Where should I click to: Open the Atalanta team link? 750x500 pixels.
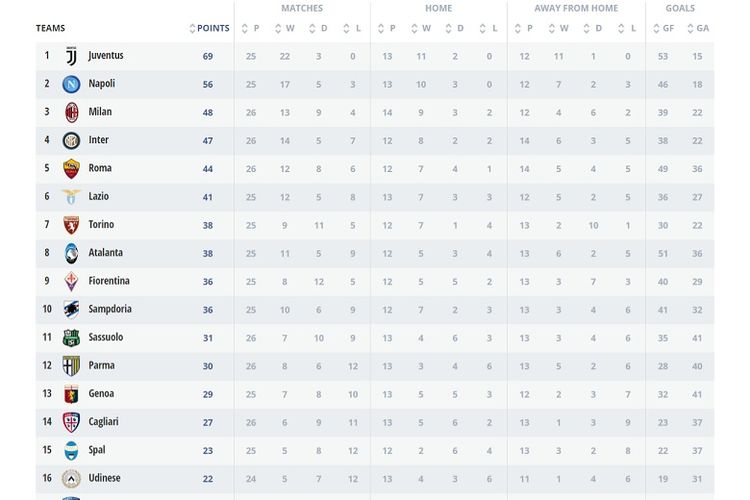tap(106, 253)
